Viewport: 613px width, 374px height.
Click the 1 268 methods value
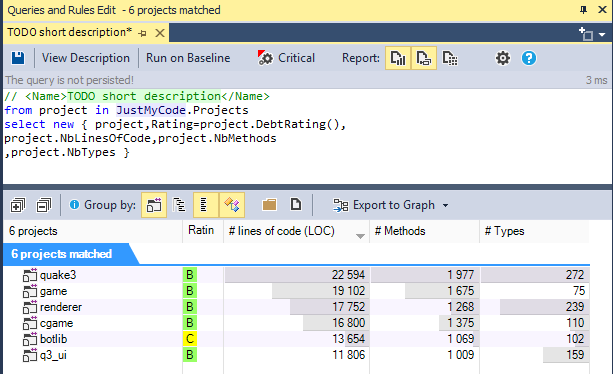(461, 307)
